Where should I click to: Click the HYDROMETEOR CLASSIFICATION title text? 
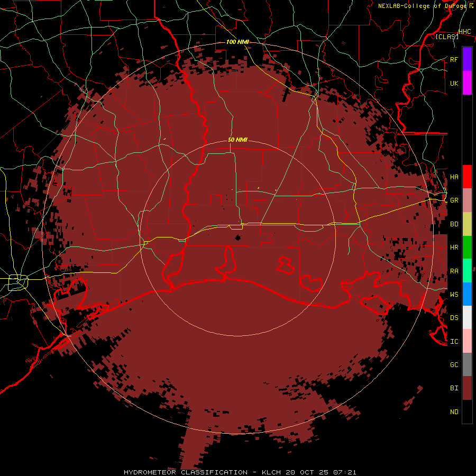(186, 472)
